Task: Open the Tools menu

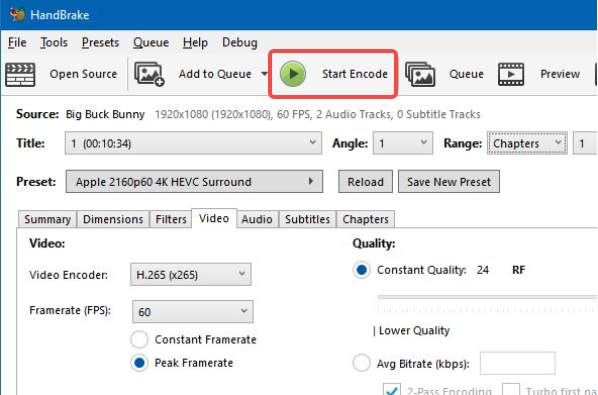Action: click(x=54, y=42)
